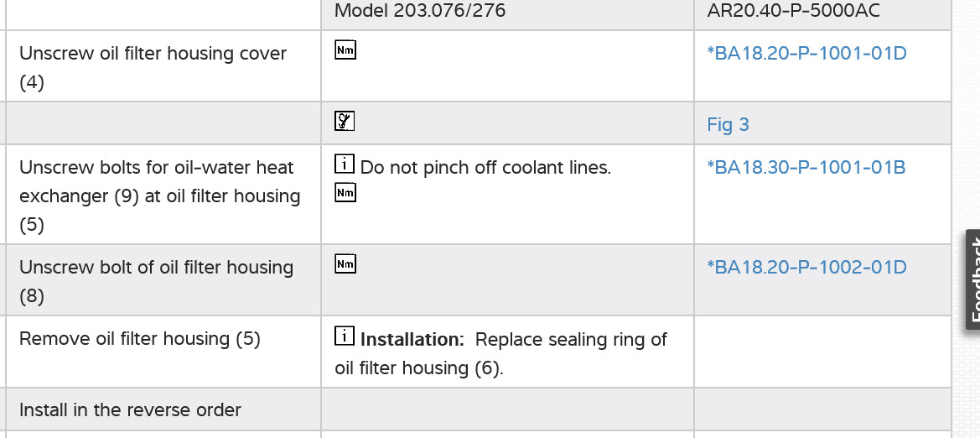Open the *BA18.30-P-1001-01B reference link
This screenshot has width=980, height=438.
pyautogui.click(x=806, y=167)
